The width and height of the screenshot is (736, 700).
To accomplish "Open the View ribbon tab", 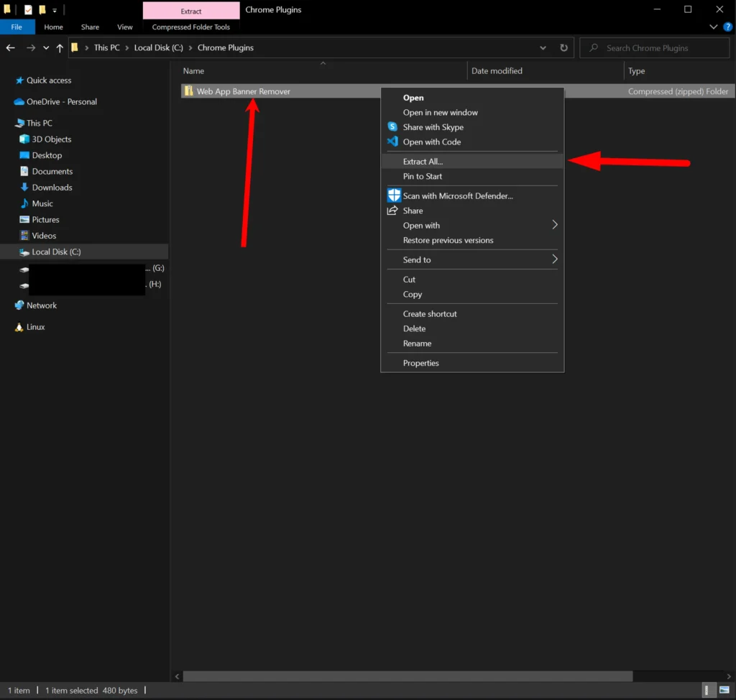I will point(125,27).
